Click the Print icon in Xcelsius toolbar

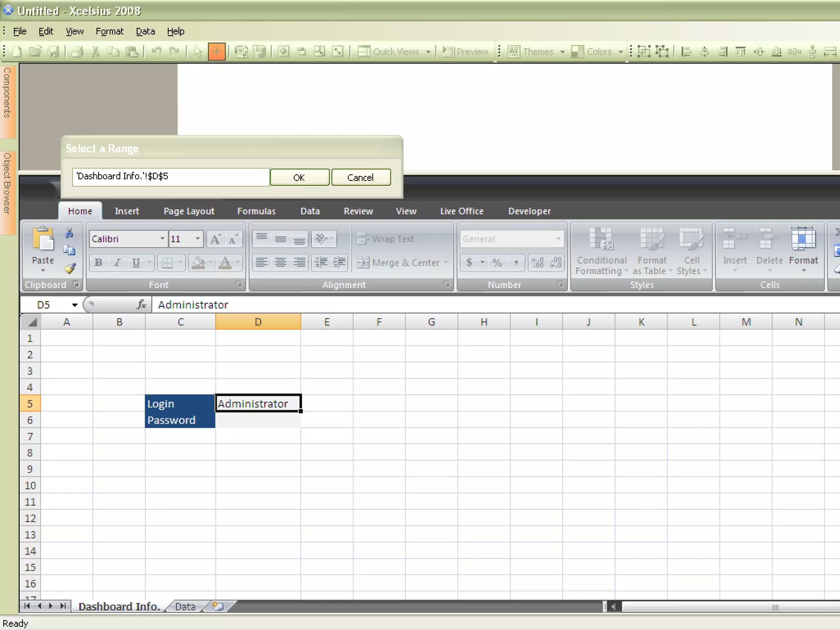pos(77,52)
